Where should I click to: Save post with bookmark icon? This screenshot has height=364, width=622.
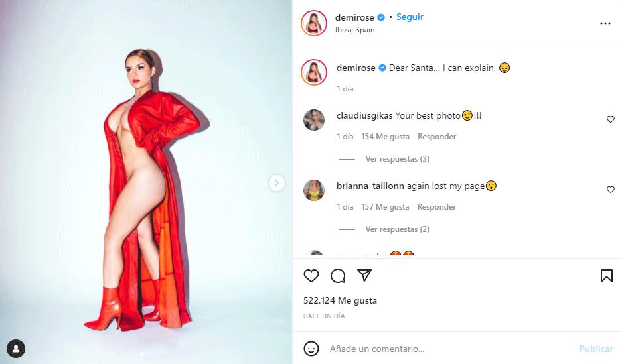click(x=607, y=276)
